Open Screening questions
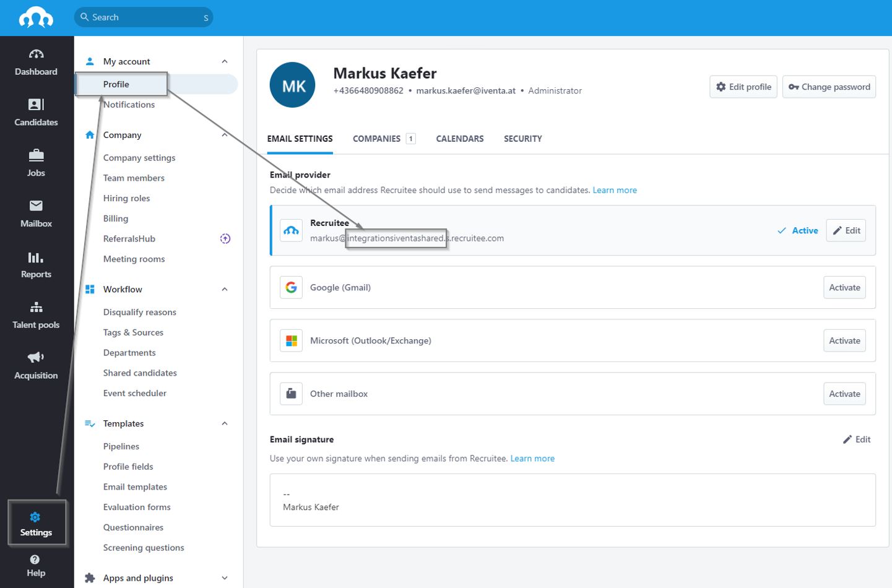This screenshot has height=588, width=892. (144, 548)
